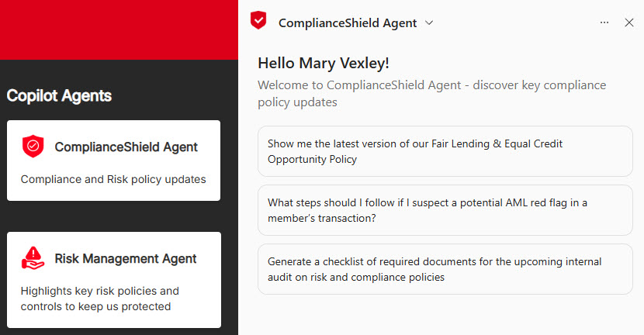Click the welcome message under the greeting
The height and width of the screenshot is (335, 644).
431,93
